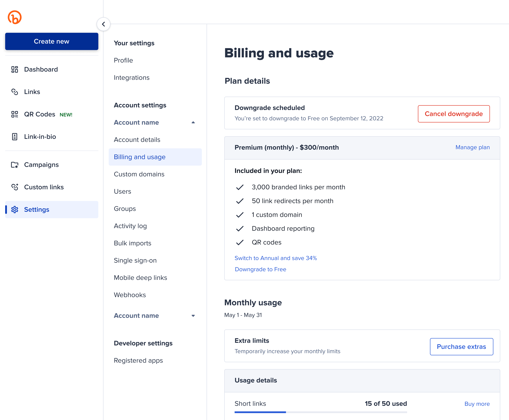
Task: Open Bulk imports settings
Action: (133, 243)
